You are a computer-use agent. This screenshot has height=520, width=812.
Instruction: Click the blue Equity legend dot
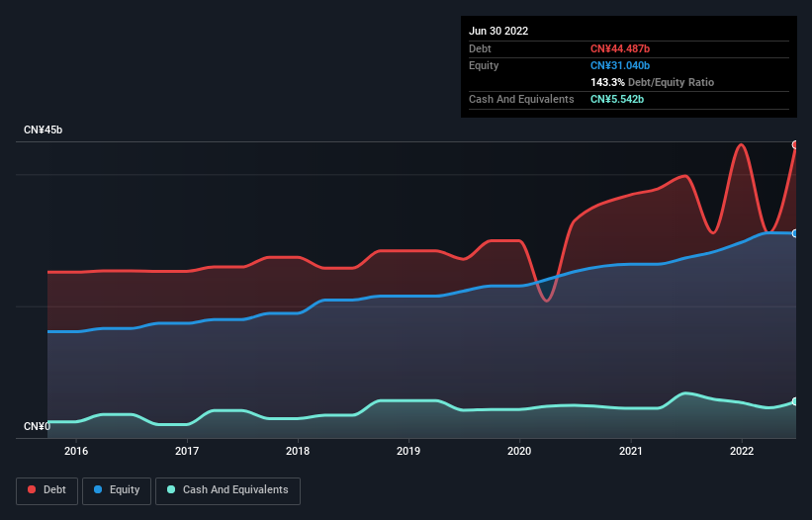[x=98, y=489]
